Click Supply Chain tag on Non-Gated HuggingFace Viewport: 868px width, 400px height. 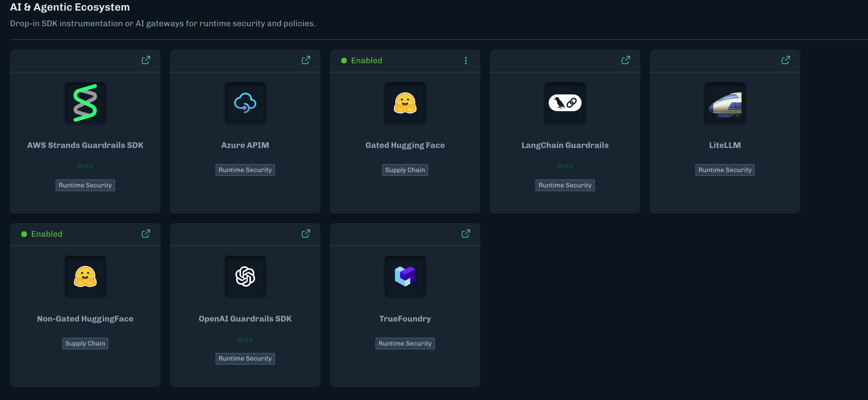click(x=85, y=344)
